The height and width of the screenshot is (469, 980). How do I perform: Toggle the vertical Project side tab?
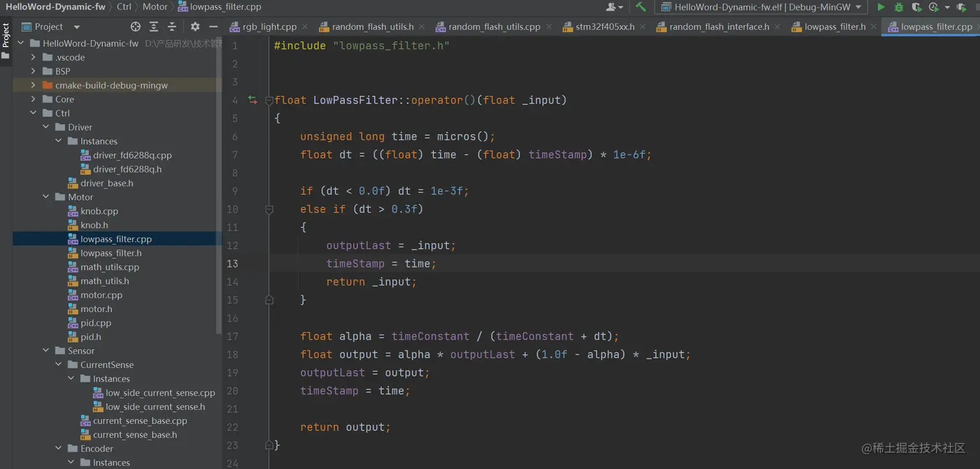coord(6,40)
